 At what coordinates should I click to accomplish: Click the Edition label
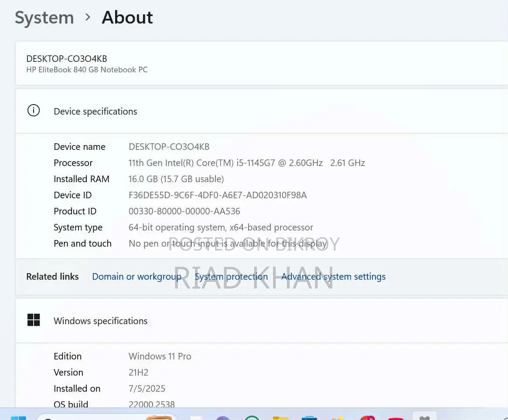68,356
